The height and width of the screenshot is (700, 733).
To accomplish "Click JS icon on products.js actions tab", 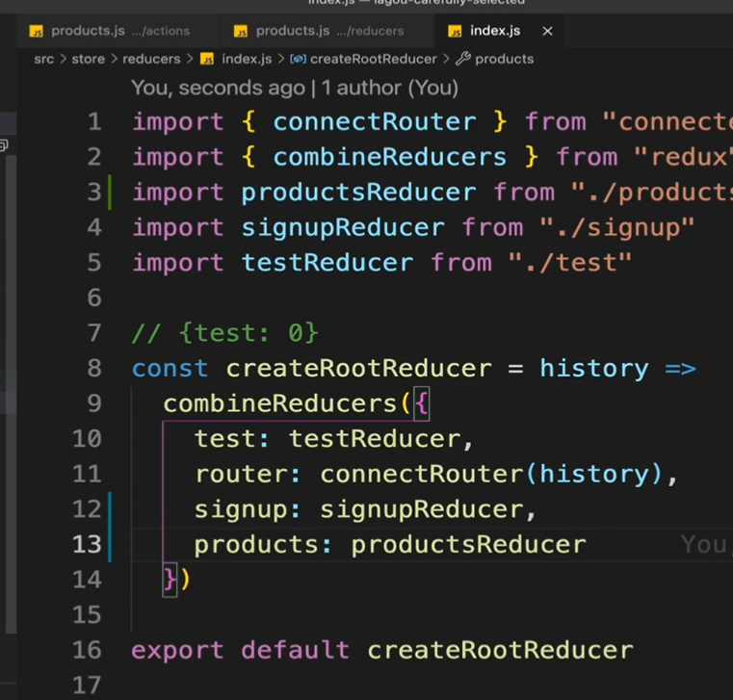I will (36, 32).
